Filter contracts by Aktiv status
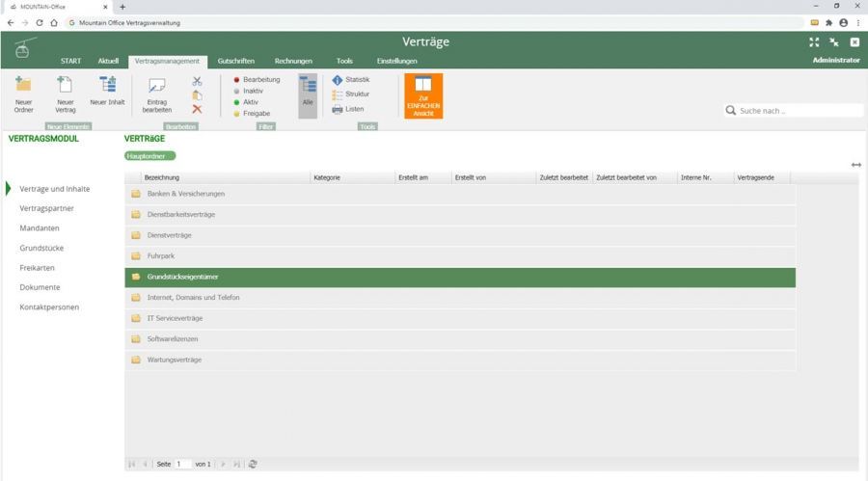Screen dimensions: 868x481 point(247,102)
